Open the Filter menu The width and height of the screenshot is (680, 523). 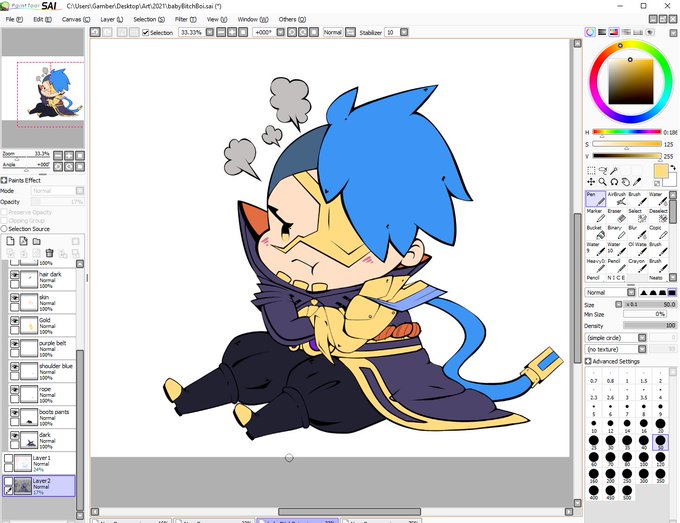click(x=186, y=20)
